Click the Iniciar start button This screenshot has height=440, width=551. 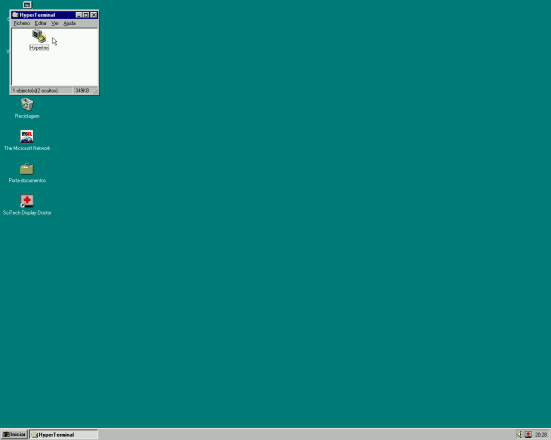click(14, 434)
